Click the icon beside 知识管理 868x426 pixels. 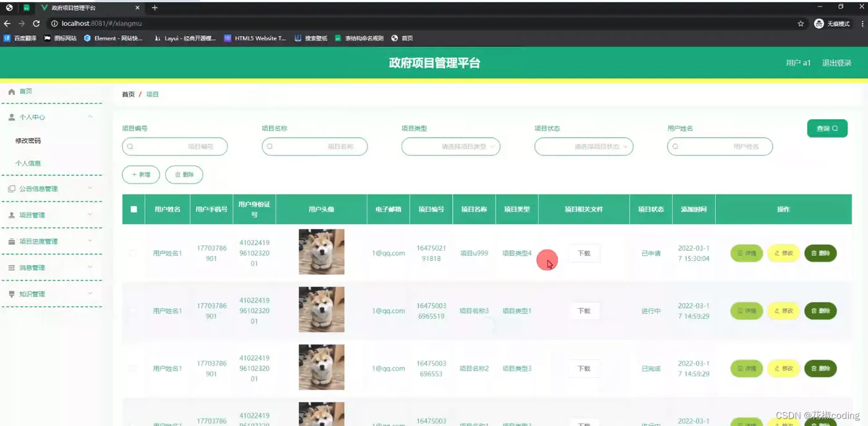(x=11, y=294)
